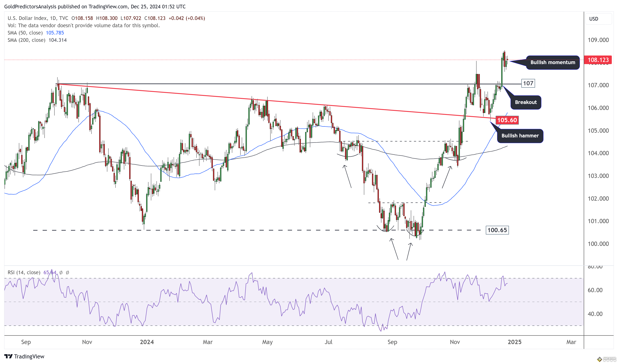Image resolution: width=618 pixels, height=364 pixels.
Task: Click the Bullish momentum callout
Action: tap(552, 63)
